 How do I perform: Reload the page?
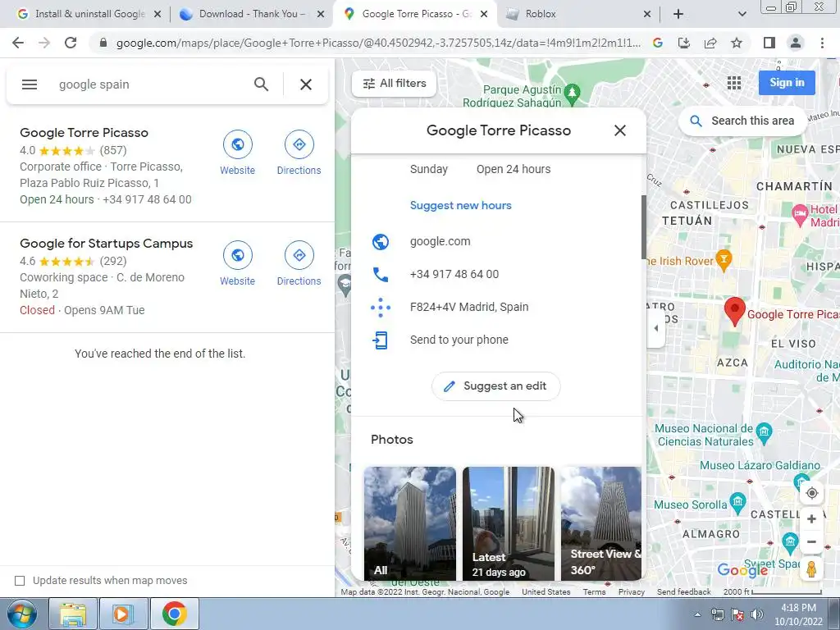click(71, 43)
